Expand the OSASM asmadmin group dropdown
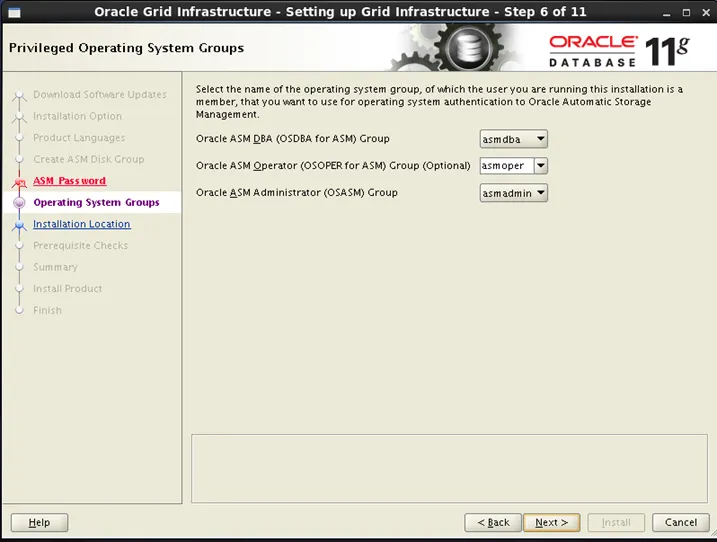 click(x=513, y=193)
